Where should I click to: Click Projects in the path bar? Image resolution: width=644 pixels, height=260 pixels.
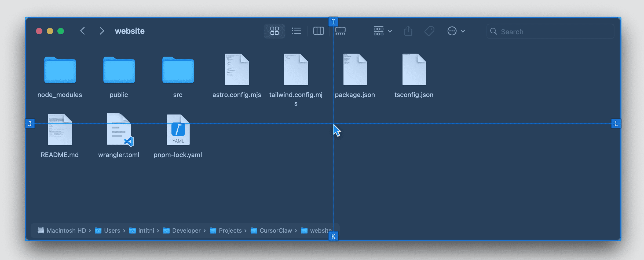tap(230, 231)
